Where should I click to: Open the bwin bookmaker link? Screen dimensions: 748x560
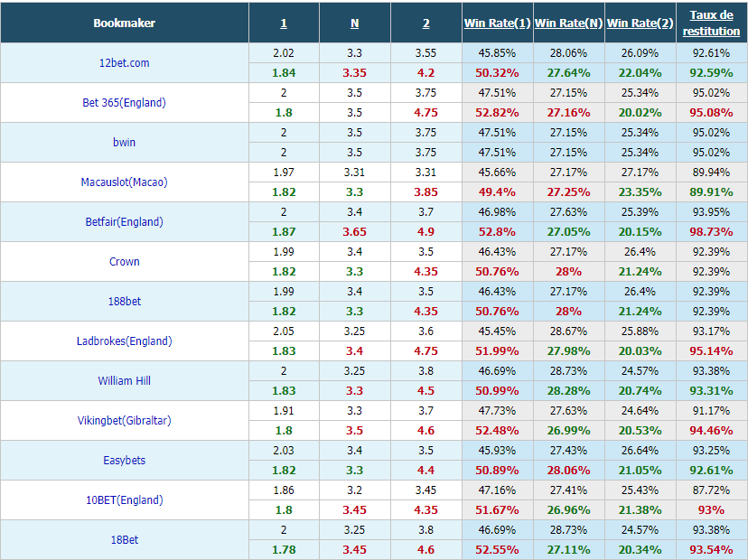click(124, 142)
